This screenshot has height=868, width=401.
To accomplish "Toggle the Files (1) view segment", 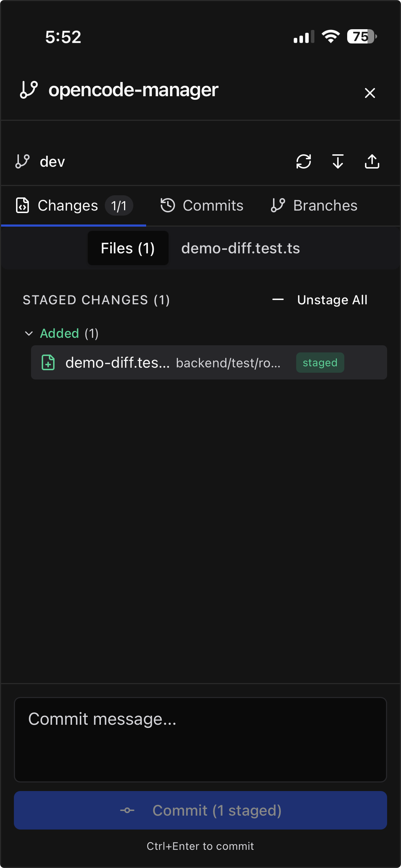I will (x=128, y=248).
